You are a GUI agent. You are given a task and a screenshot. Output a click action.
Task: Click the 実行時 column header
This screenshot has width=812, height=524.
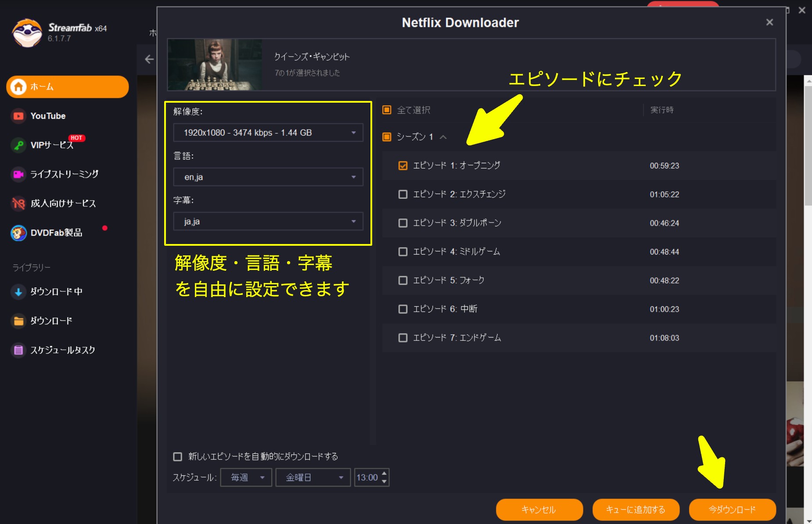tap(662, 110)
